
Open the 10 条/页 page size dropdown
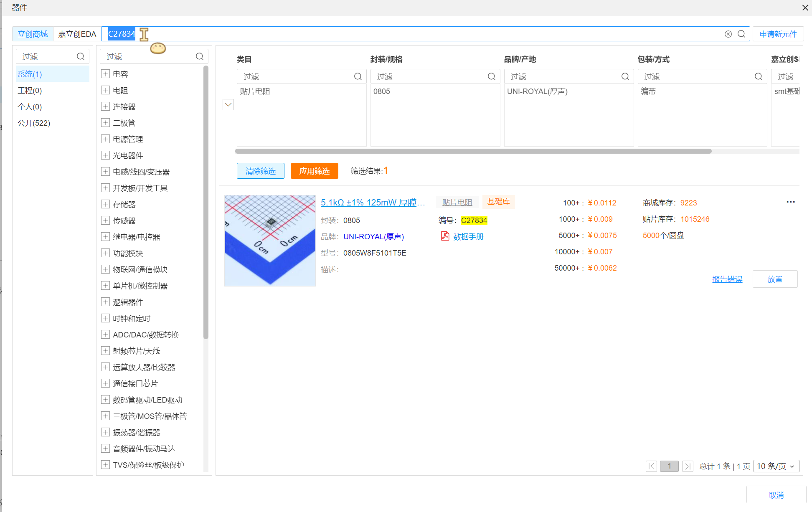click(776, 466)
